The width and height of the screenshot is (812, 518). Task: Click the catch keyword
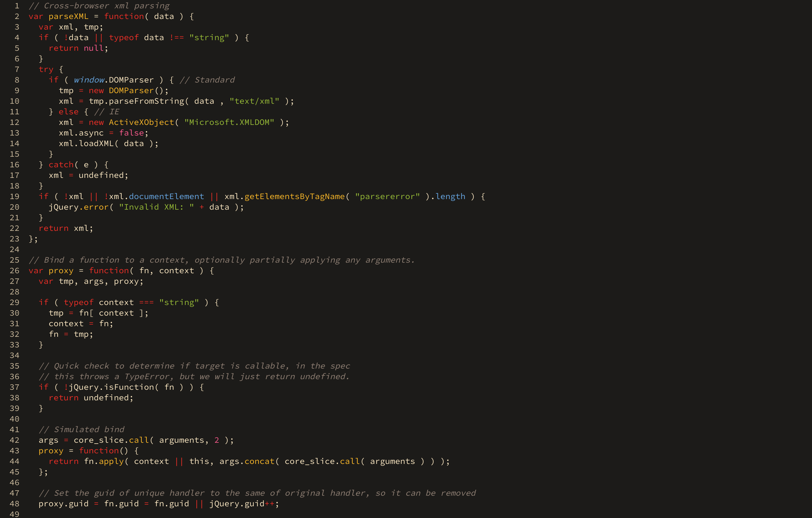tap(61, 165)
